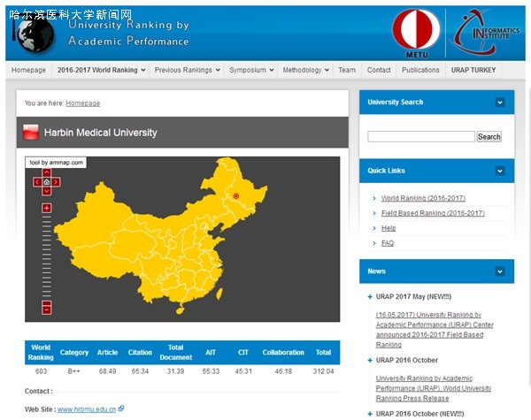Open the Publications page
This screenshot has width=531, height=420.
click(420, 70)
